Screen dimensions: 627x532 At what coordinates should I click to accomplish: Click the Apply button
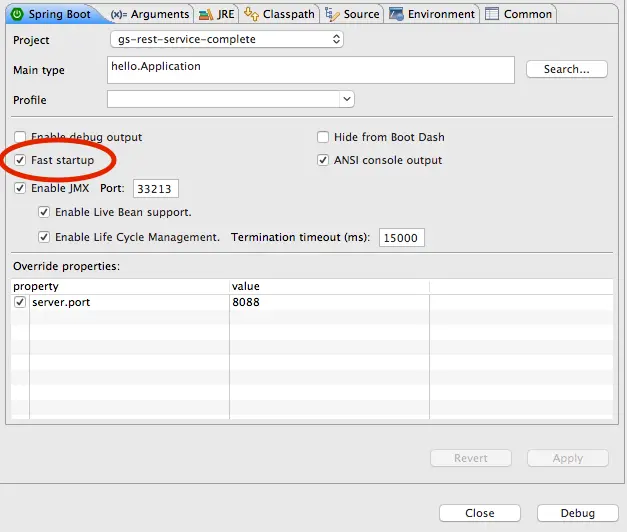tap(568, 458)
